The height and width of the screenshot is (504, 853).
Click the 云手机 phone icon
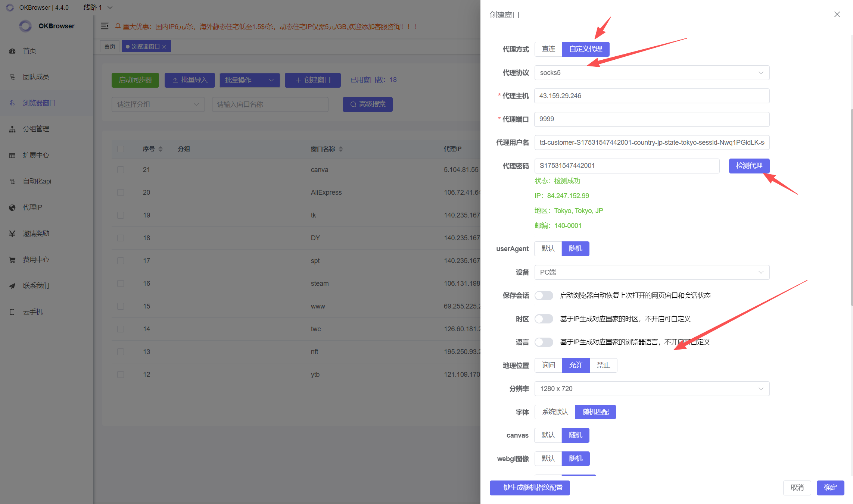pos(12,312)
